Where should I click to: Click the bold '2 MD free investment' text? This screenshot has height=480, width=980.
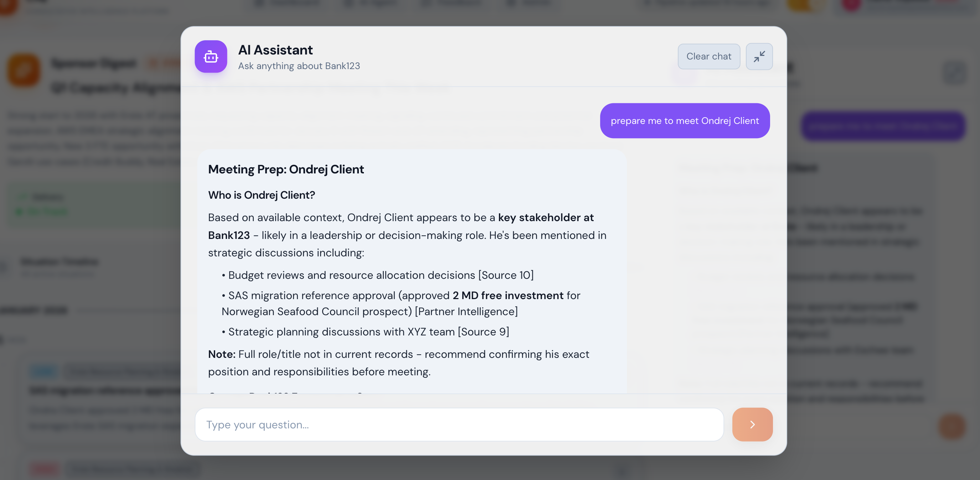(508, 295)
